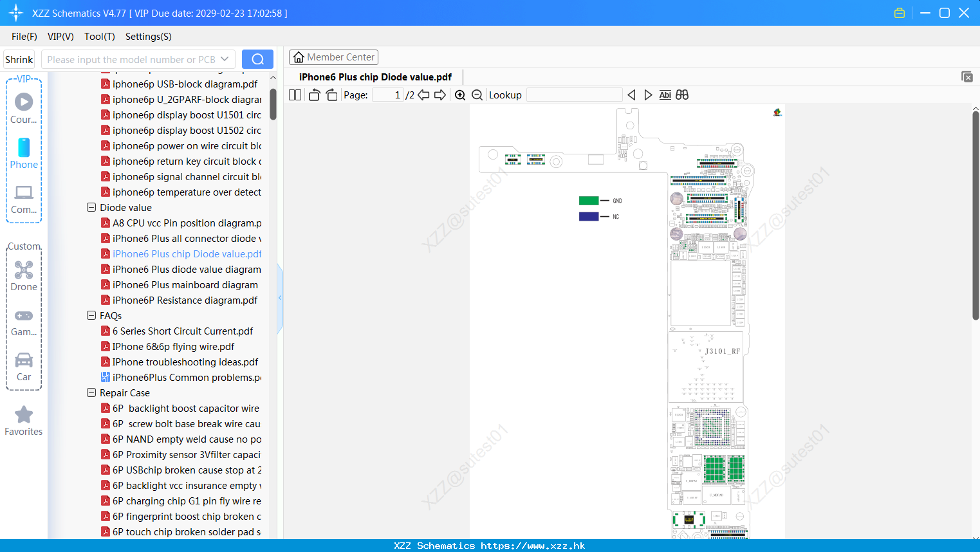Viewport: 980px width, 552px height.
Task: Open the xzz.hk link in the status bar
Action: [x=533, y=546]
